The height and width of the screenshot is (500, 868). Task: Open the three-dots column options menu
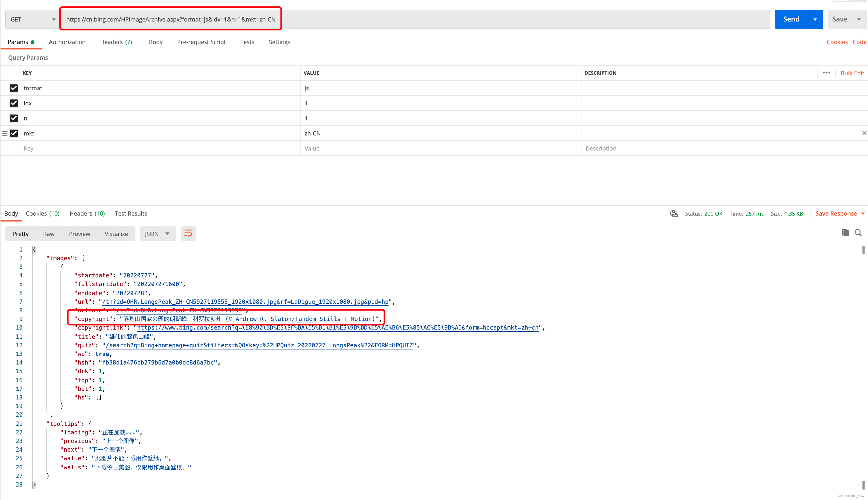pos(826,73)
